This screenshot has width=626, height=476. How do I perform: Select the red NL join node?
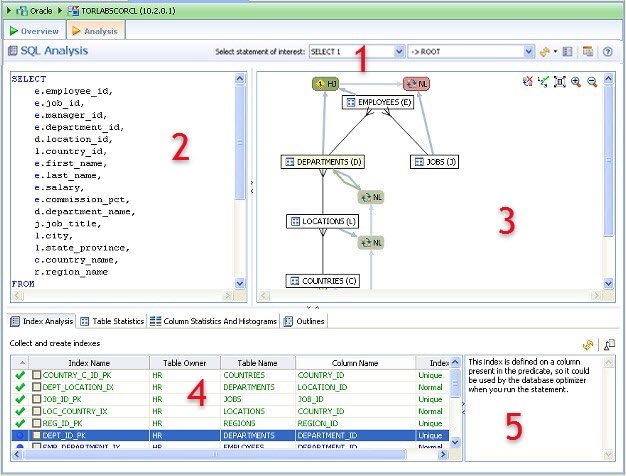[416, 84]
